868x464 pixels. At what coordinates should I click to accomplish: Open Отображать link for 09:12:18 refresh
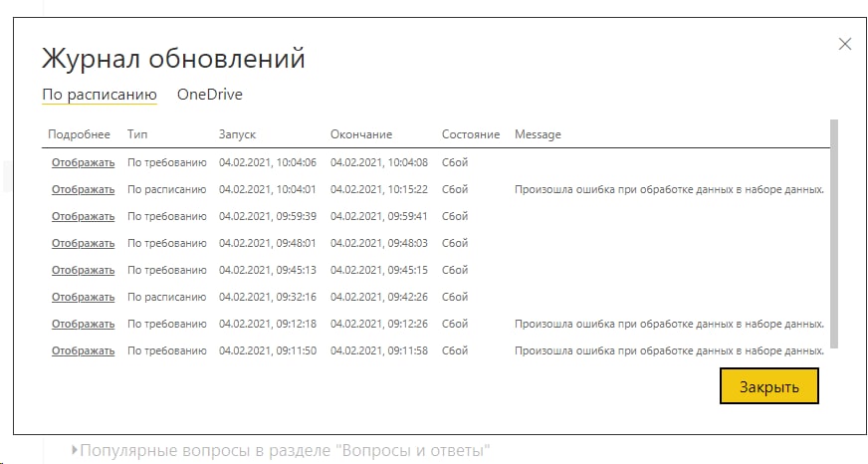83,324
